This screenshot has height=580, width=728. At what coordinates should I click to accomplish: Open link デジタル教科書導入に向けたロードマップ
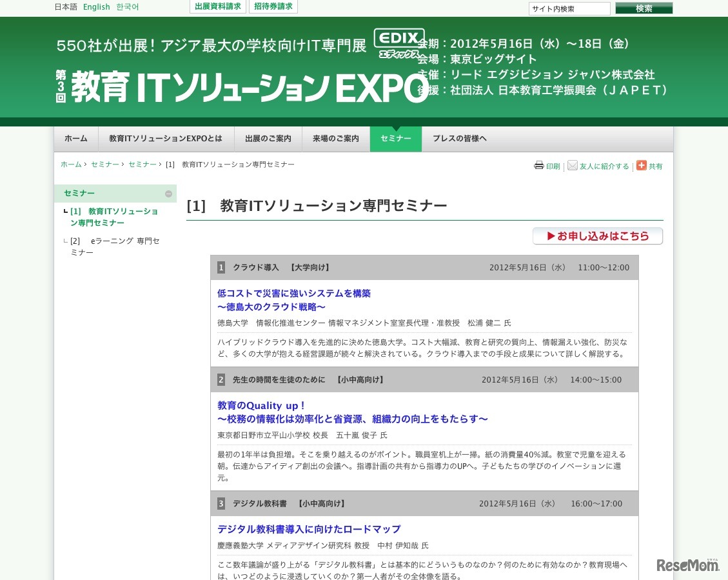coord(309,530)
